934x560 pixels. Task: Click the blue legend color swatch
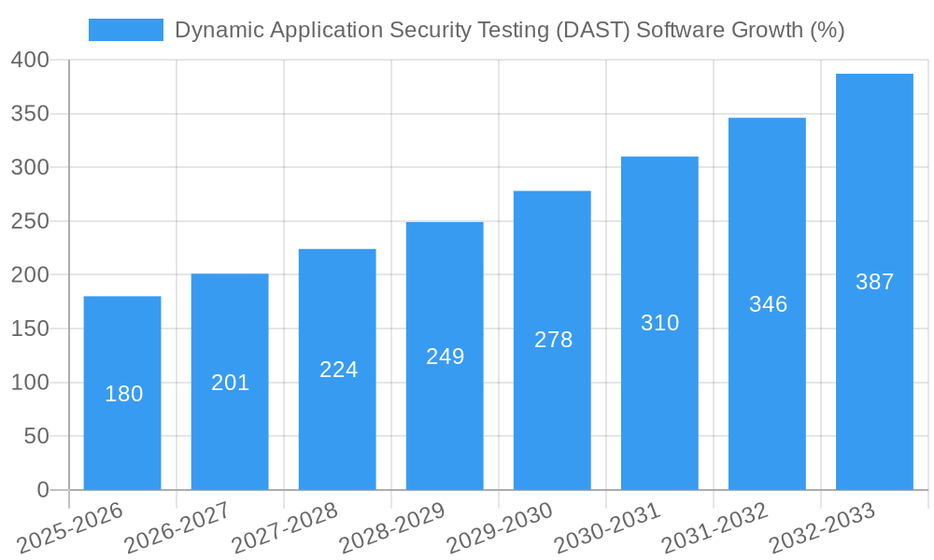click(126, 29)
